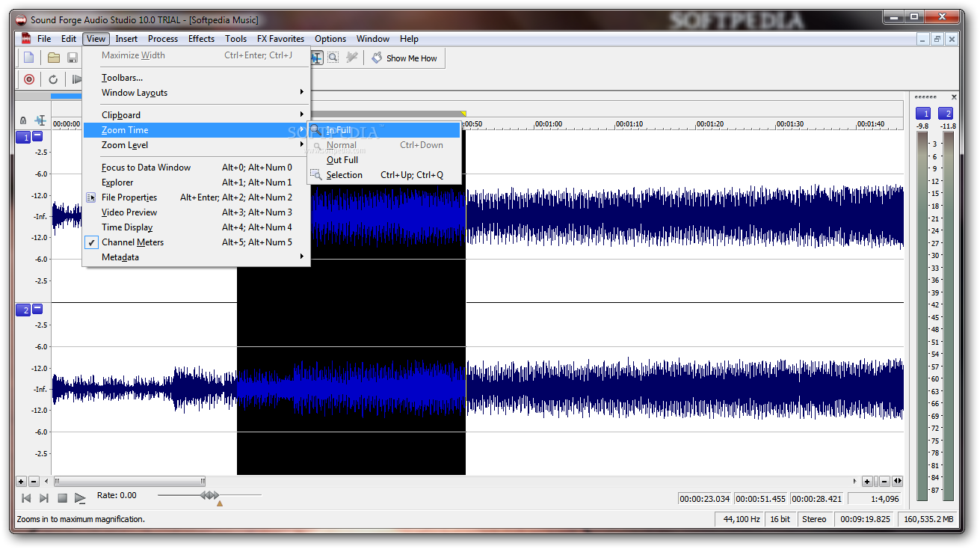Open the FX Favorites menu

280,39
